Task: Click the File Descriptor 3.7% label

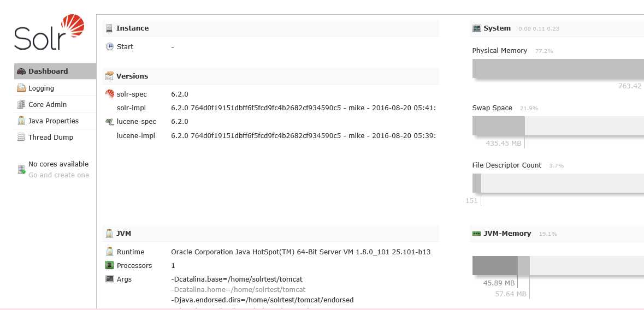Action: 557,166
